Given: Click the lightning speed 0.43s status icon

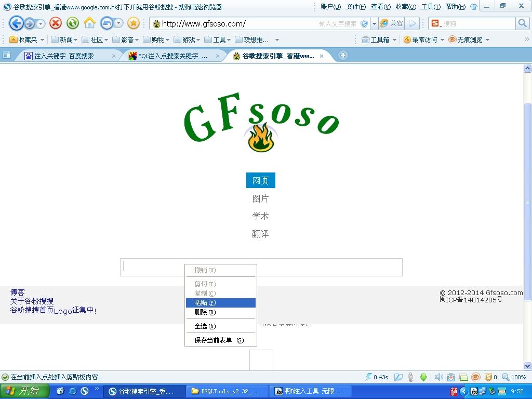Looking at the screenshot, I should click(376, 377).
